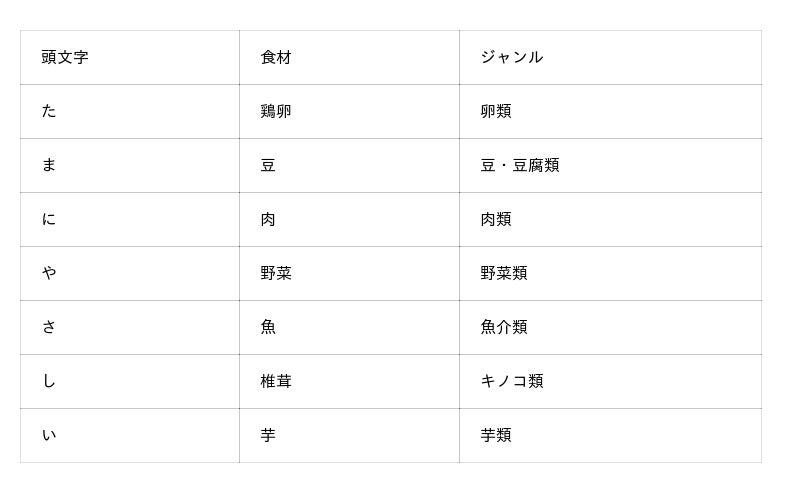Select the 野菜 ingredient cell
Viewport: 800px width, 493px height.
pos(349,274)
